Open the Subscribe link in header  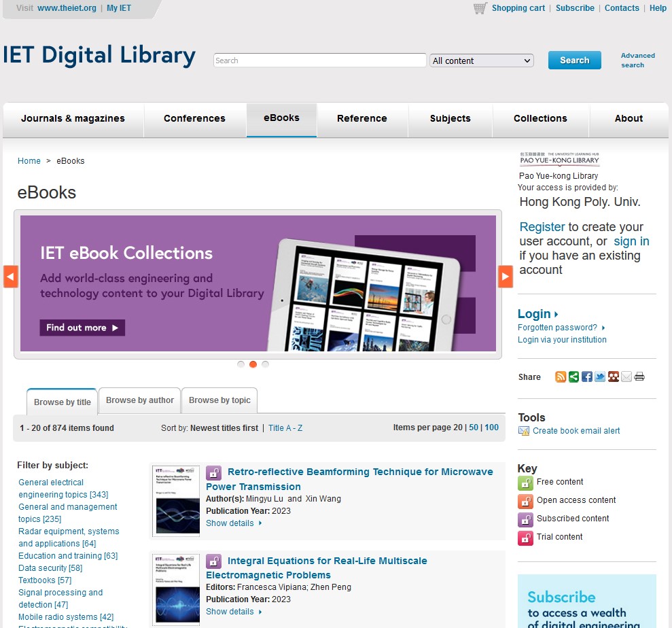tap(575, 7)
